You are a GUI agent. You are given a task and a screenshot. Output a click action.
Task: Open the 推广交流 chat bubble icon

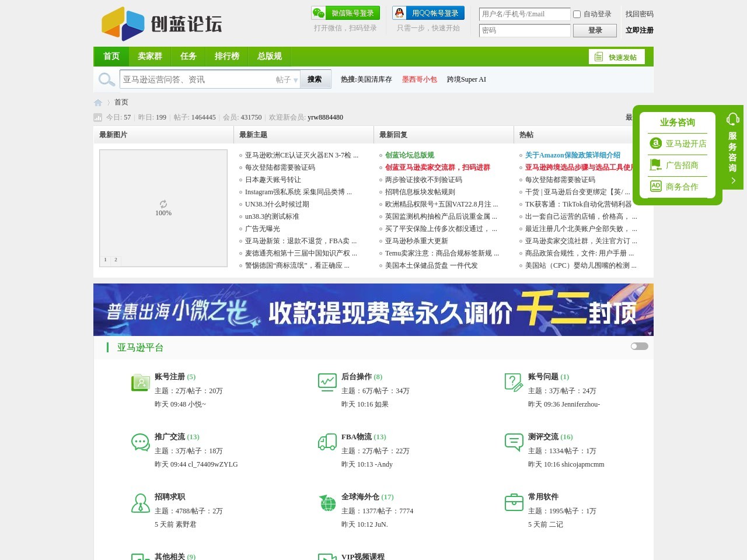pos(141,443)
